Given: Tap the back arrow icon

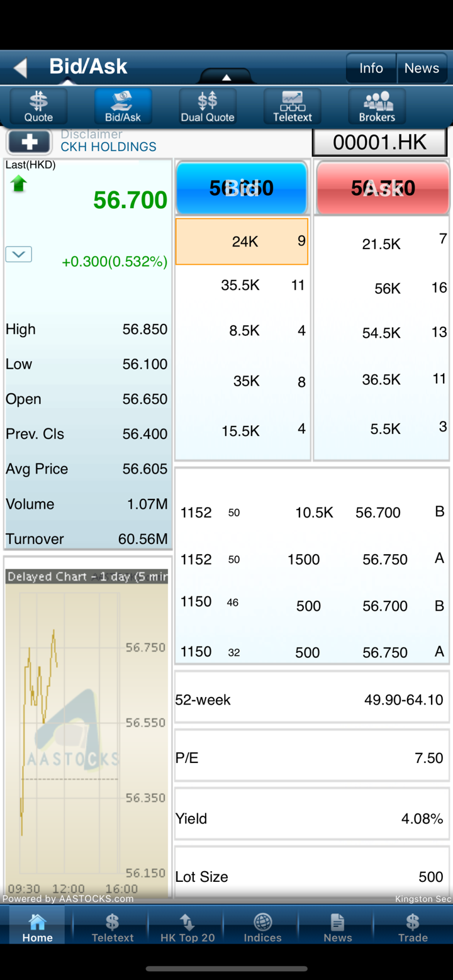Looking at the screenshot, I should (21, 67).
